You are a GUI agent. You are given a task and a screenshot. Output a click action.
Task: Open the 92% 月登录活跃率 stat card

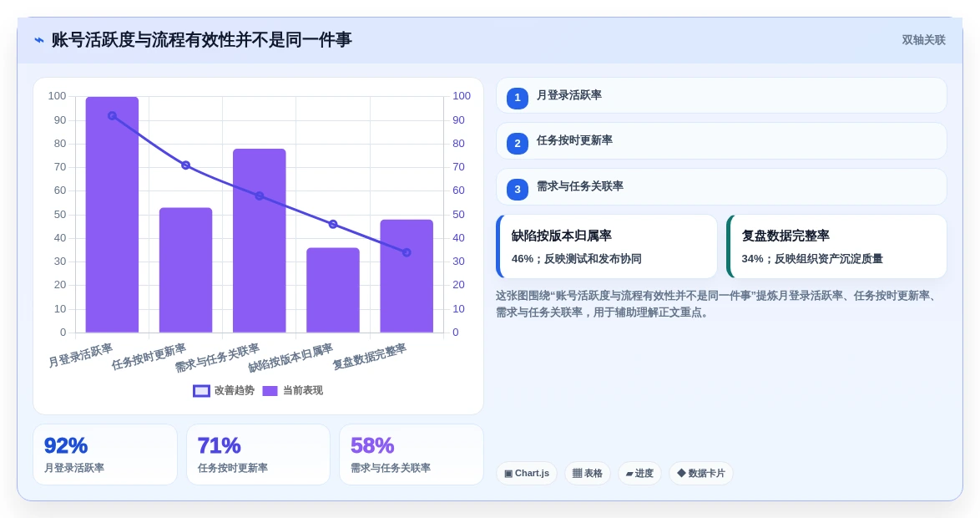(x=105, y=455)
